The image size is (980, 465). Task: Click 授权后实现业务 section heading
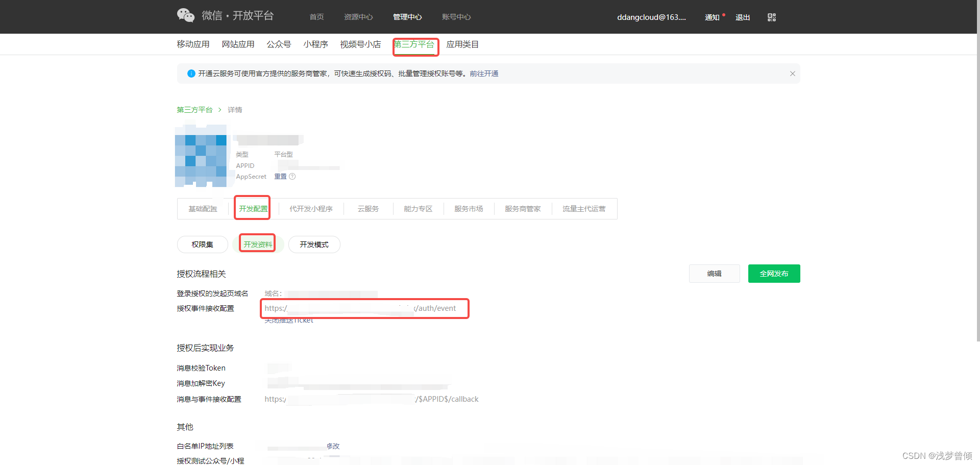[x=205, y=348]
